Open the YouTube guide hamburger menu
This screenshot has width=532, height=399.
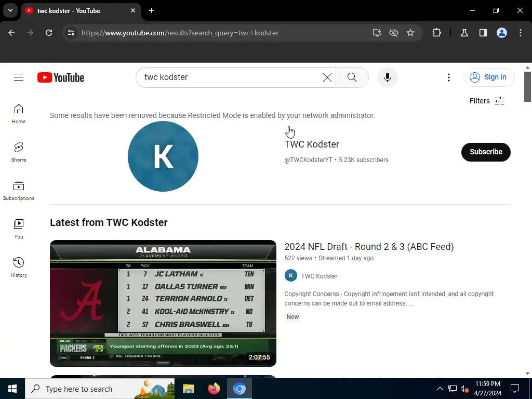[x=19, y=77]
